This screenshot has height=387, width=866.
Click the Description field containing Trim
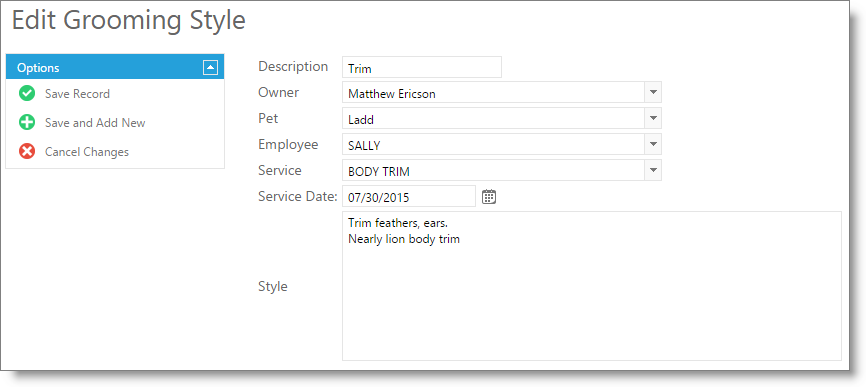coord(422,67)
